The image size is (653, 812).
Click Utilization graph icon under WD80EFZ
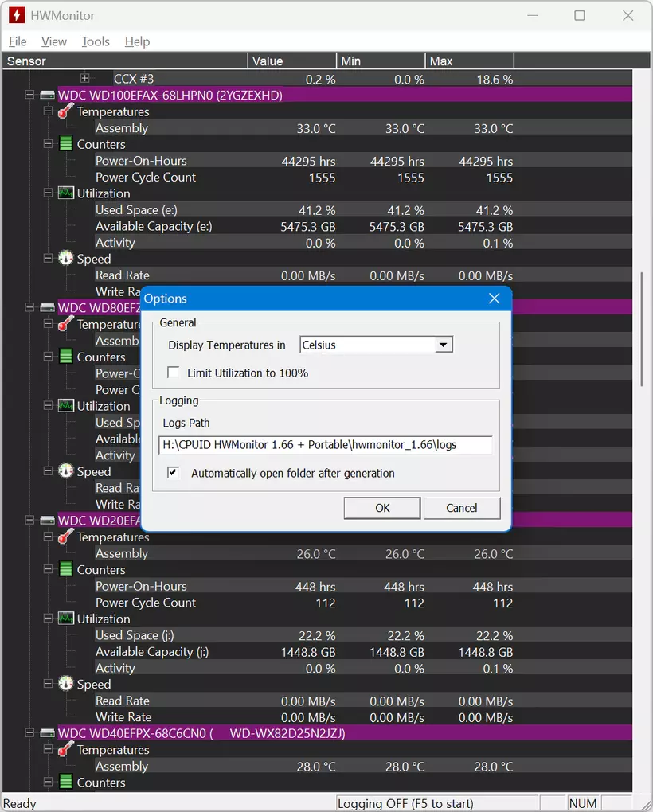click(x=66, y=405)
